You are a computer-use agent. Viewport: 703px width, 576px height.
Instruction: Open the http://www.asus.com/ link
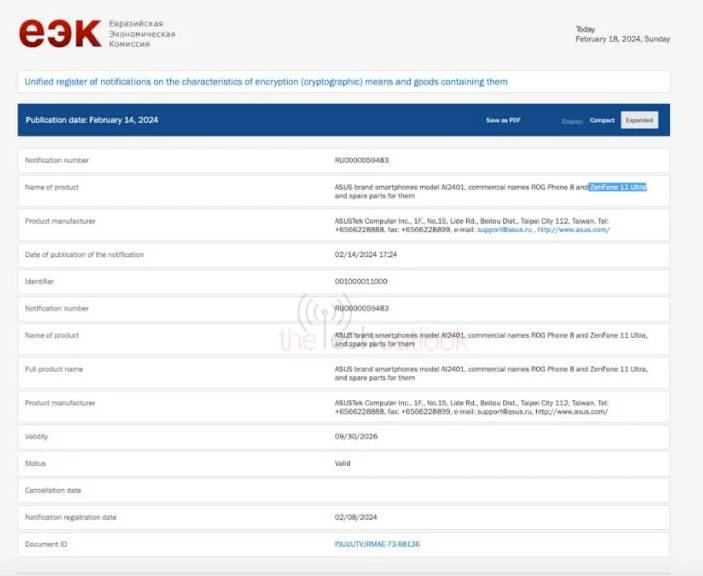pyautogui.click(x=573, y=230)
